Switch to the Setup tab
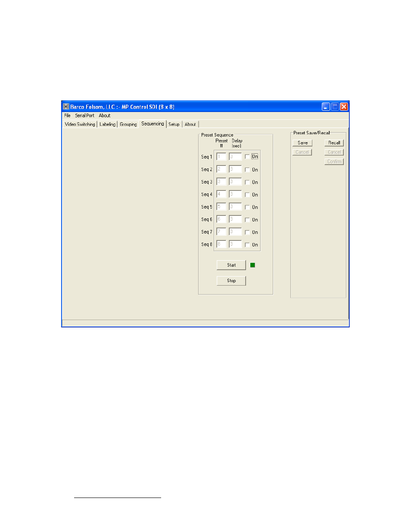The height and width of the screenshot is (532, 411). 174,124
